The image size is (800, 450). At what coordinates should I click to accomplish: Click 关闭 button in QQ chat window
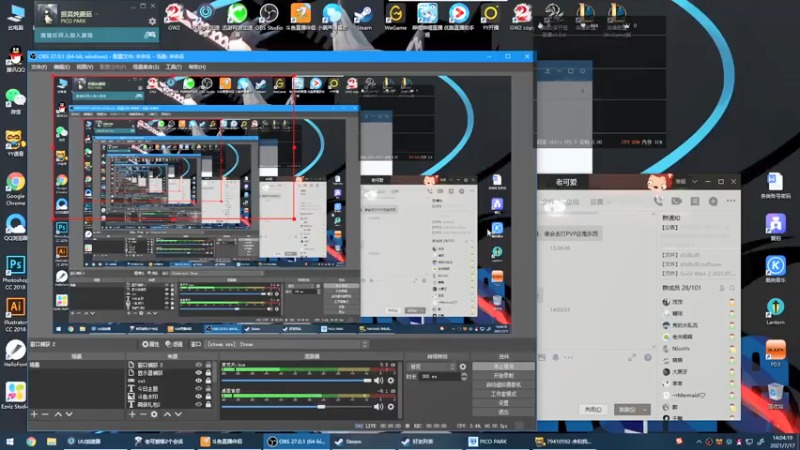[593, 410]
